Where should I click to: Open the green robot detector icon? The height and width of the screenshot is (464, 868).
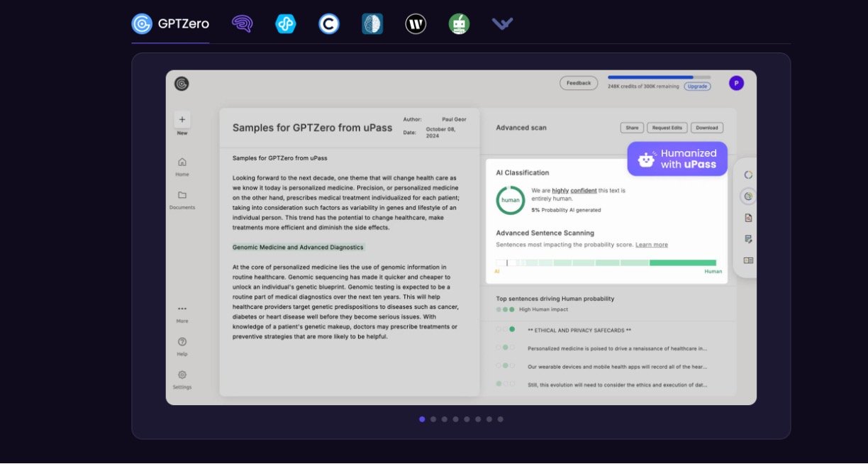(x=459, y=24)
